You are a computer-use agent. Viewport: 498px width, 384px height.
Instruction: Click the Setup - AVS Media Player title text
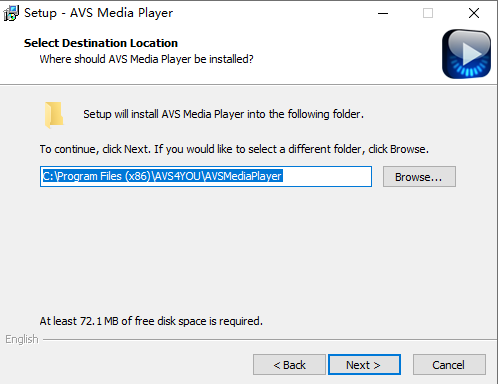click(x=98, y=13)
